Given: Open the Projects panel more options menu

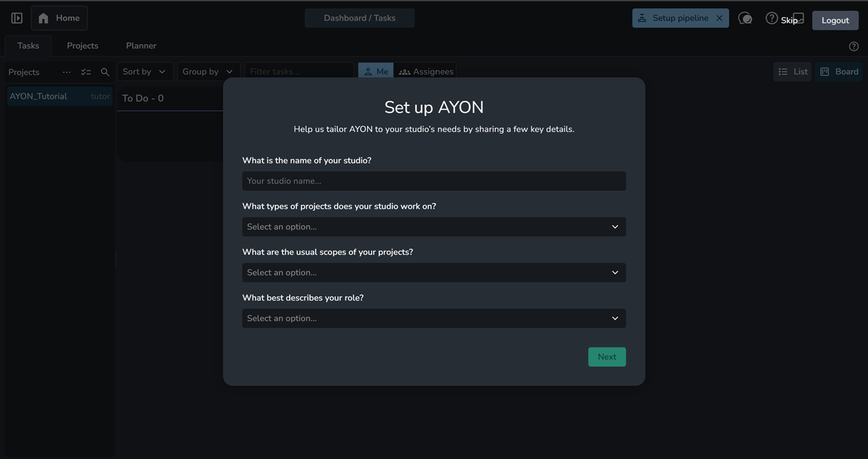Looking at the screenshot, I should click(x=67, y=72).
